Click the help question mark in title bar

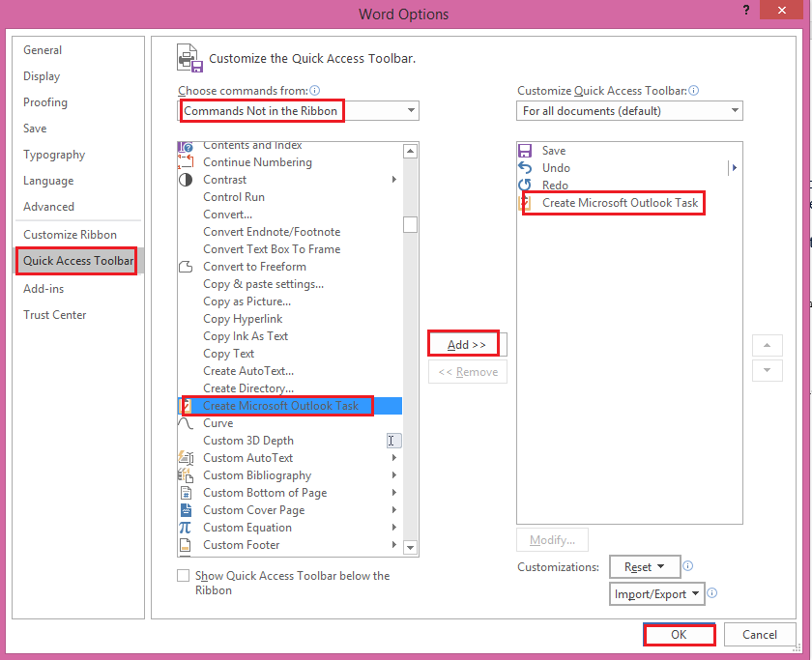[x=745, y=10]
